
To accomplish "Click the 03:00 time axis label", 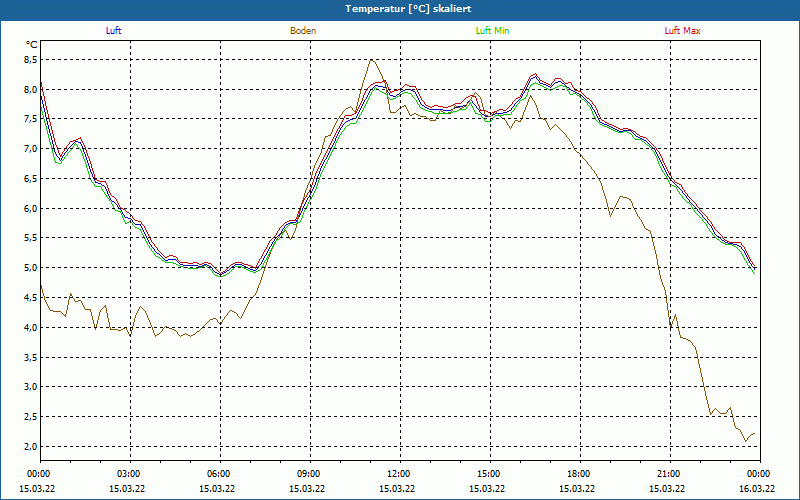I will tap(131, 474).
